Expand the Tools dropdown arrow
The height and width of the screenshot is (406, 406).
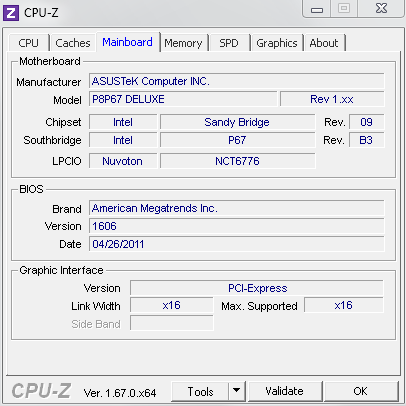(237, 391)
